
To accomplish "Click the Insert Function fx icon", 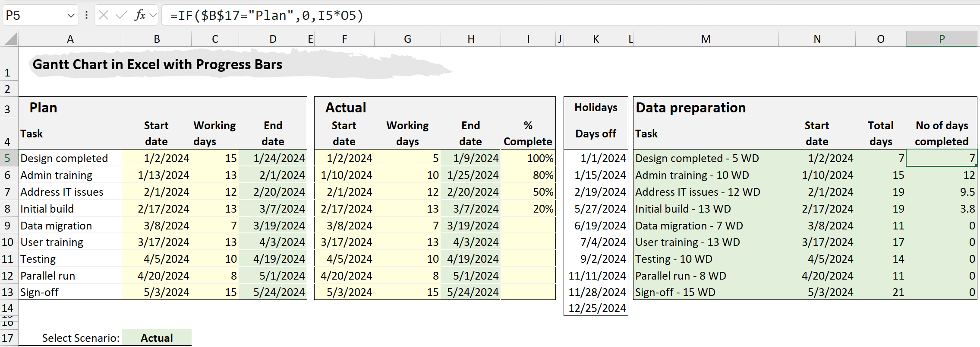I will [x=139, y=16].
